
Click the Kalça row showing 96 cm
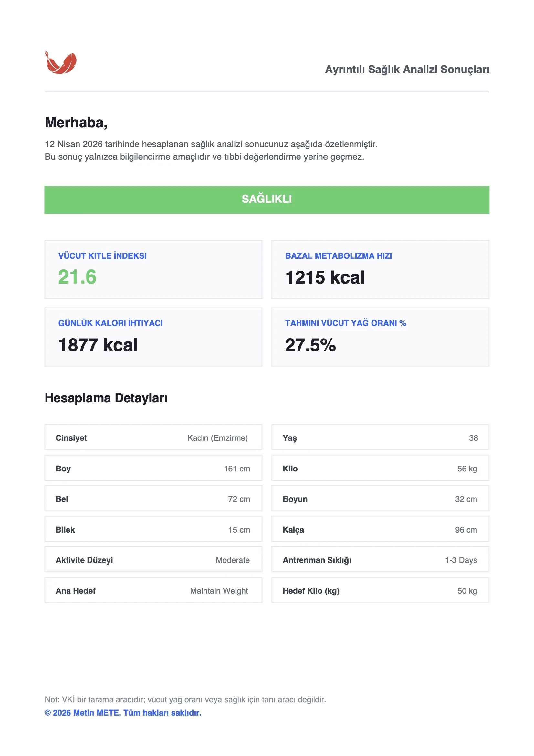click(380, 529)
